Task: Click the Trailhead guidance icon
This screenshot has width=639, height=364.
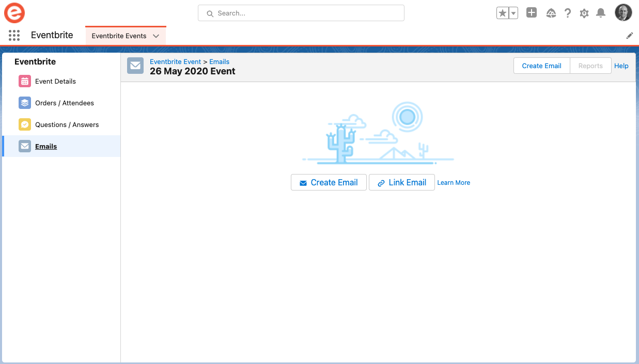Action: click(551, 13)
